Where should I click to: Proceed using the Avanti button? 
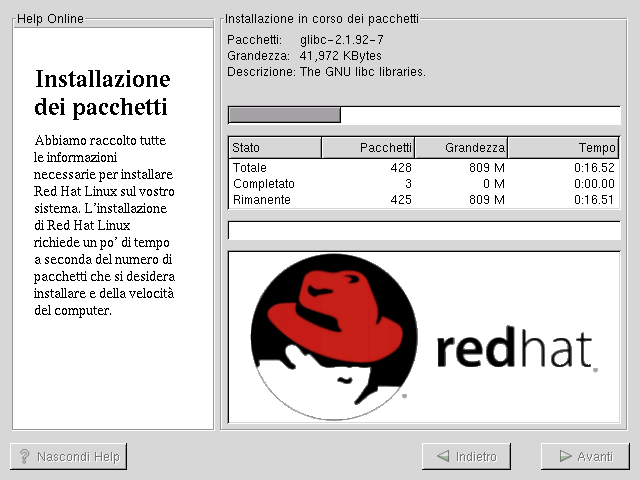[x=585, y=457]
